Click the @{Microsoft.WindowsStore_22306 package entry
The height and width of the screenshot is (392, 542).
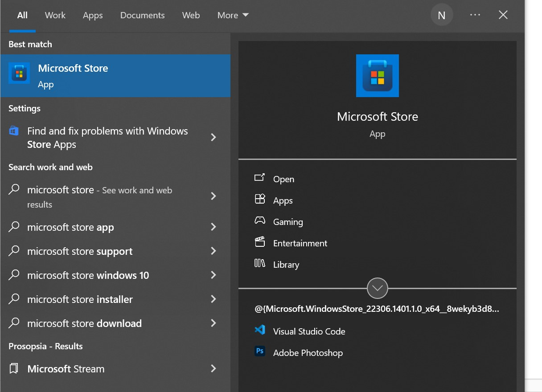pos(377,309)
